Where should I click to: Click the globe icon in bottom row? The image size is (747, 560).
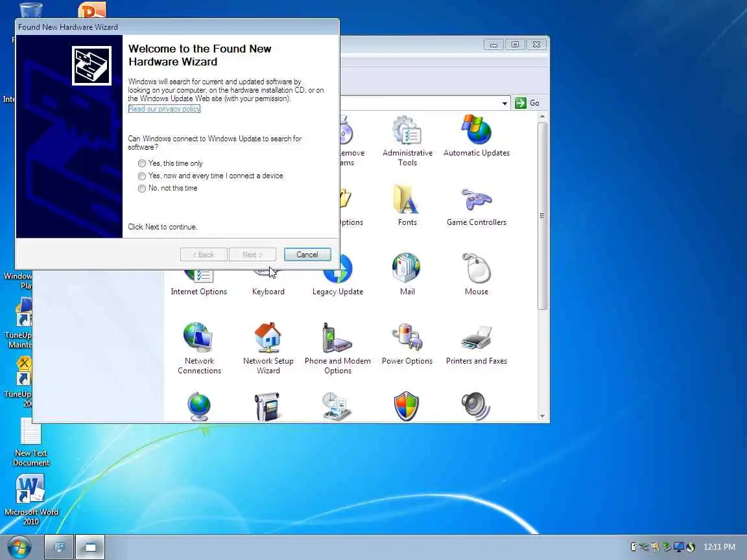tap(198, 406)
